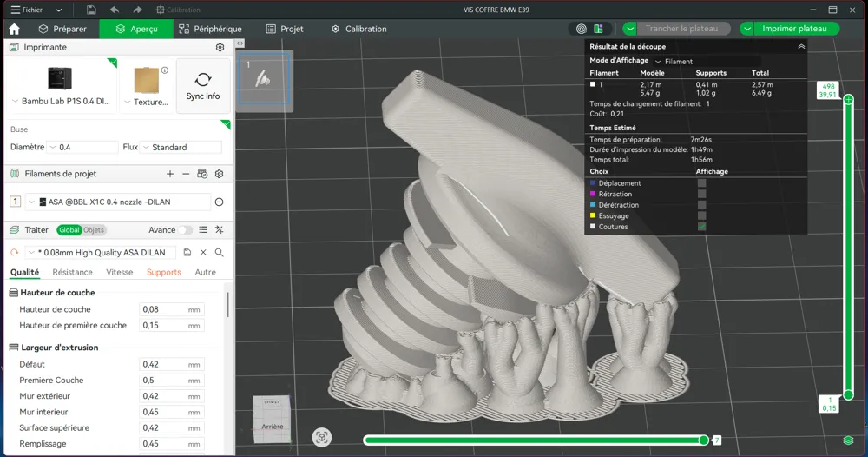The width and height of the screenshot is (868, 457).
Task: Collapse the left sidebar handle
Action: click(x=240, y=43)
